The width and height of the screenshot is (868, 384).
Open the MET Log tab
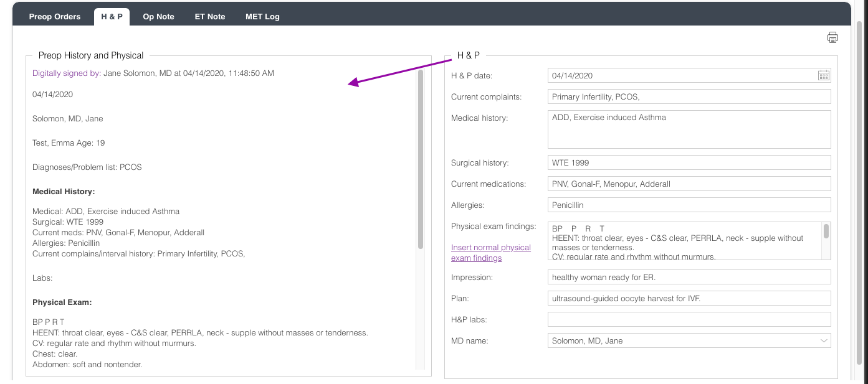click(x=262, y=17)
